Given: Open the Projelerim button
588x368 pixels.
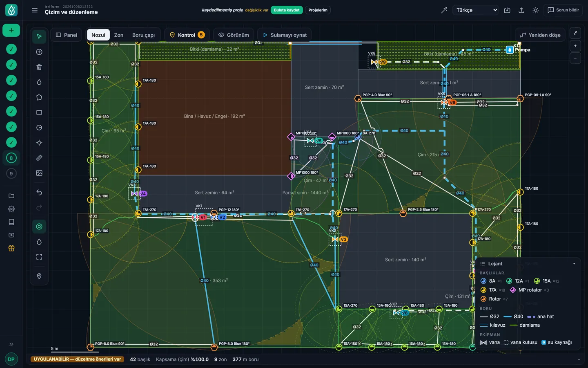Looking at the screenshot, I should (318, 10).
